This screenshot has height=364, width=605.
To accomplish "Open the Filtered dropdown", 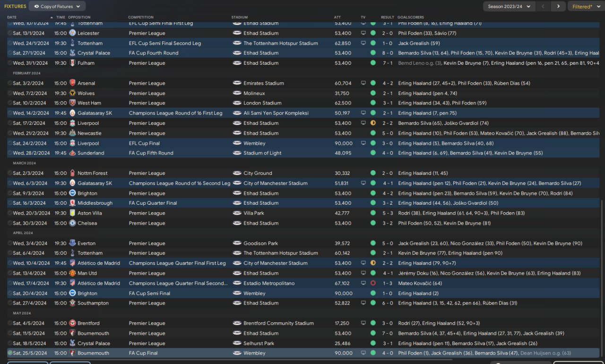I will tap(586, 7).
